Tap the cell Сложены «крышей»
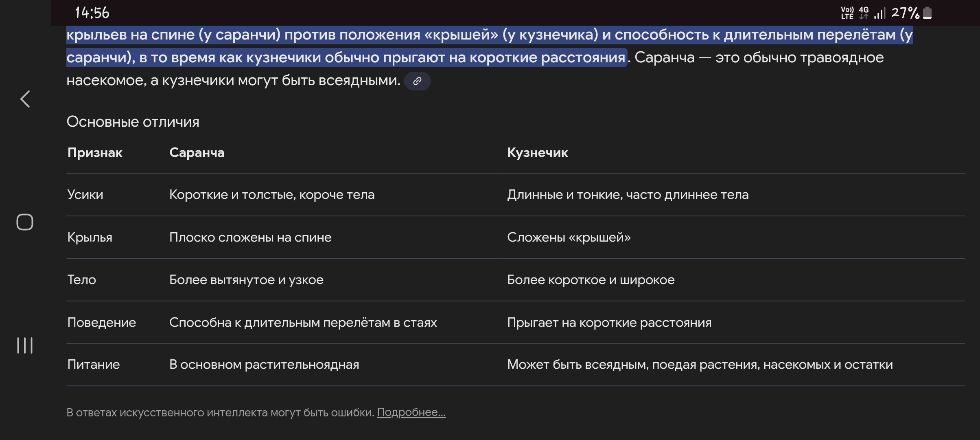980x440 pixels. point(569,238)
